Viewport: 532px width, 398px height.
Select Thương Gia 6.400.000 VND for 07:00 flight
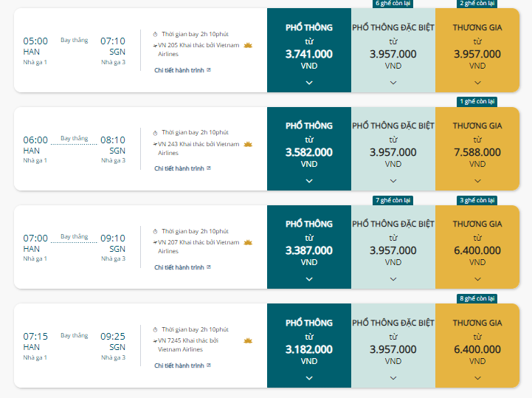pos(477,247)
